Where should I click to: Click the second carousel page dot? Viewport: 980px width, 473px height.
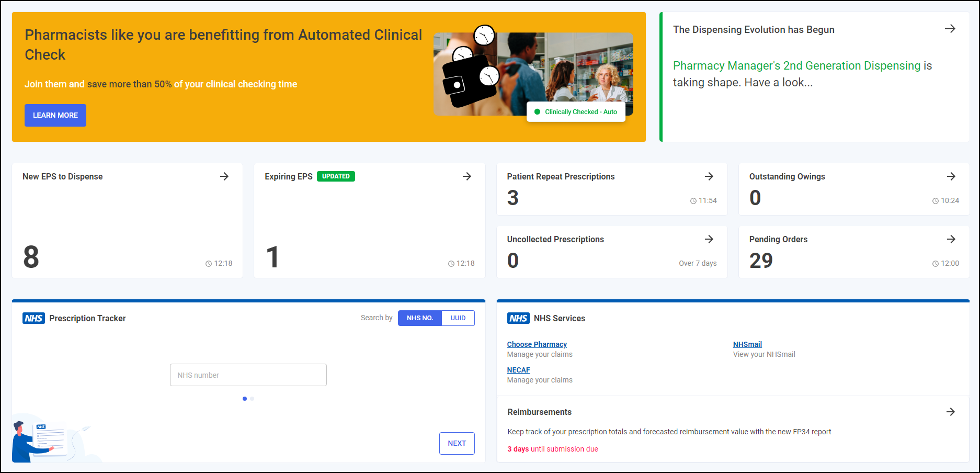click(252, 399)
